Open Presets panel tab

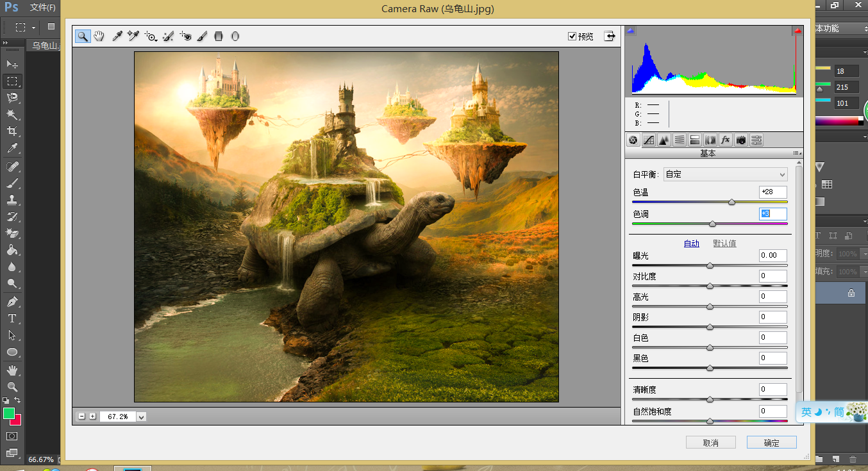coord(756,140)
